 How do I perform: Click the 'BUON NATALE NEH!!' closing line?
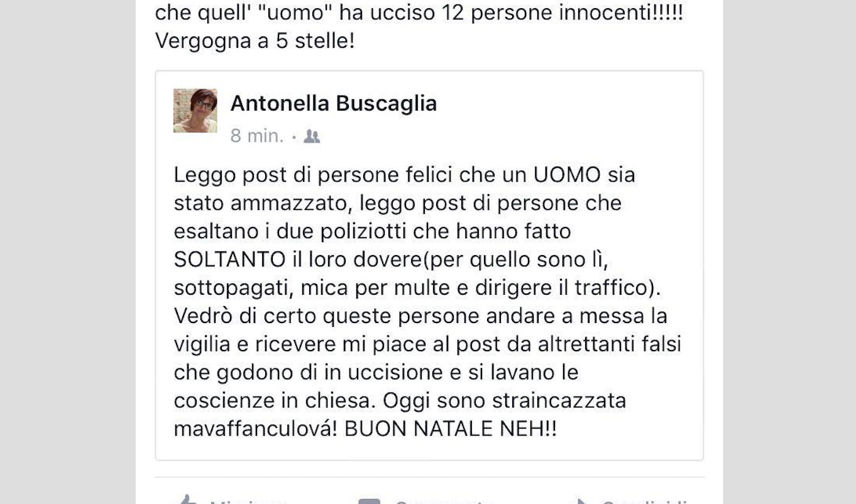click(451, 429)
